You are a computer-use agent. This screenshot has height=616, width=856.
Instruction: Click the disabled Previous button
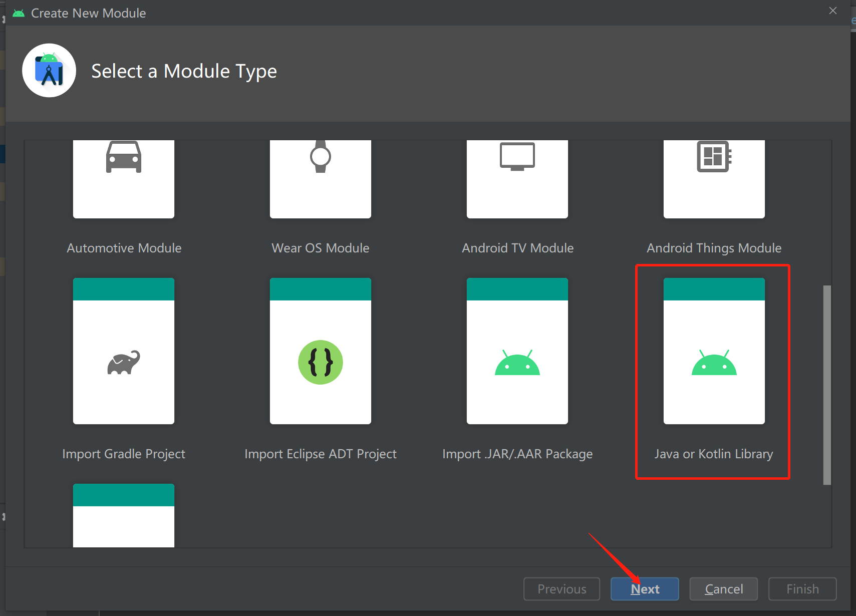pyautogui.click(x=562, y=589)
